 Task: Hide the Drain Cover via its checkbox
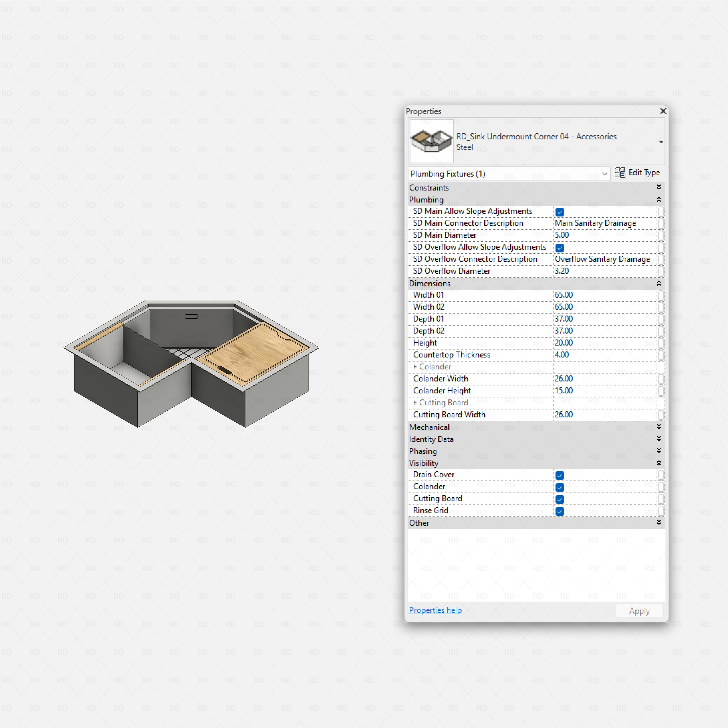(x=560, y=475)
